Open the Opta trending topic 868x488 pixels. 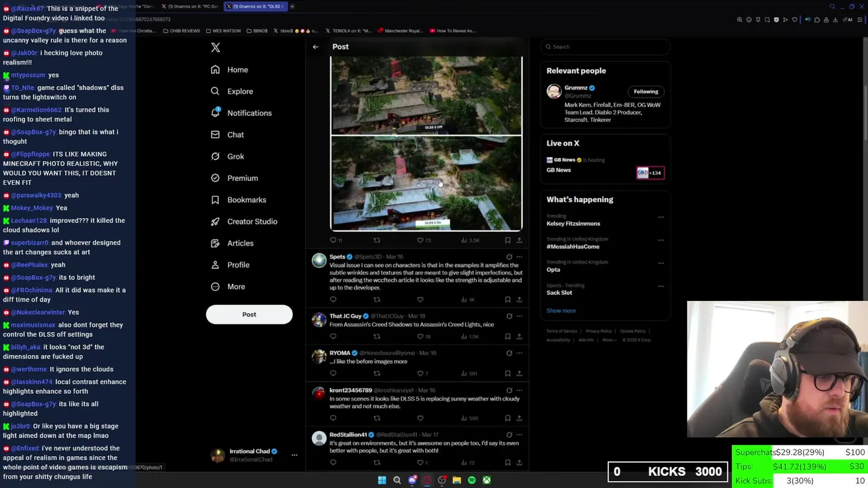tap(553, 270)
